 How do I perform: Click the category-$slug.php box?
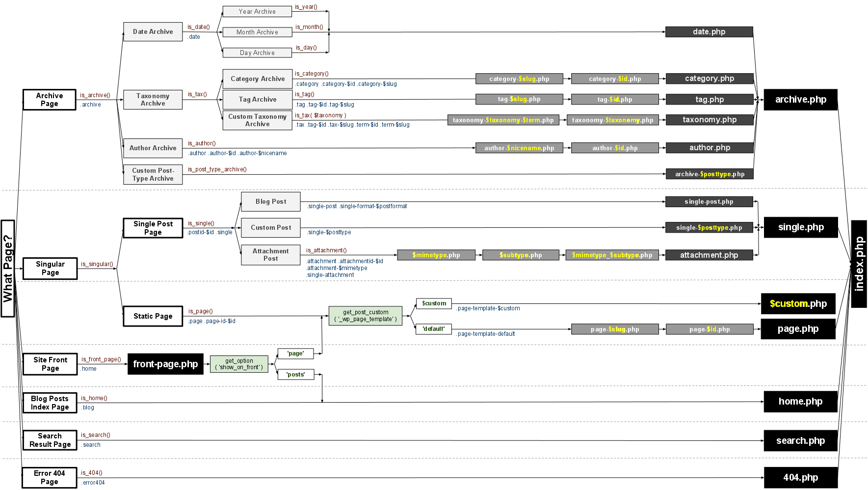(519, 79)
